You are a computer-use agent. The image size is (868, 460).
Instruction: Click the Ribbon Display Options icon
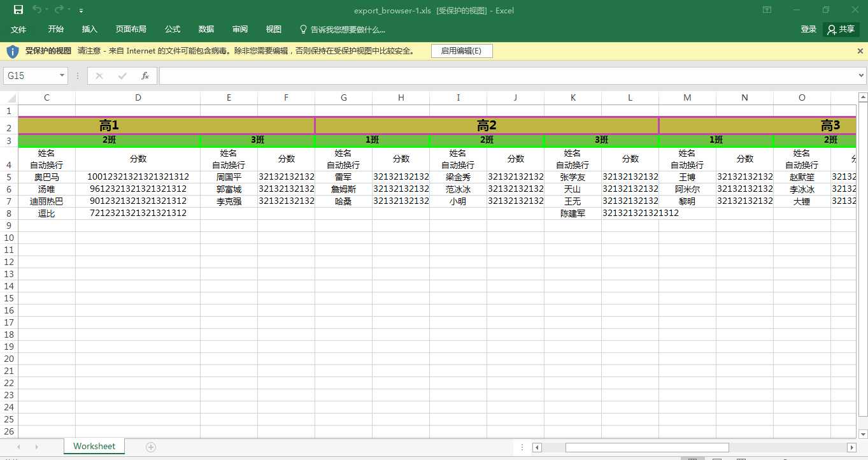(767, 10)
